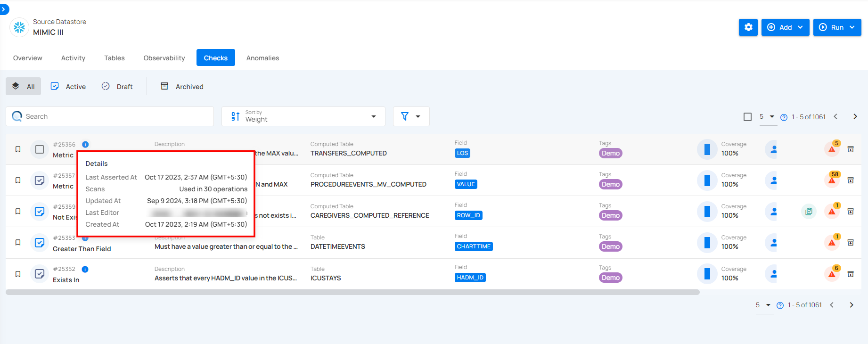This screenshot has width=868, height=344.
Task: Switch to the Anomalies tab
Action: [262, 58]
